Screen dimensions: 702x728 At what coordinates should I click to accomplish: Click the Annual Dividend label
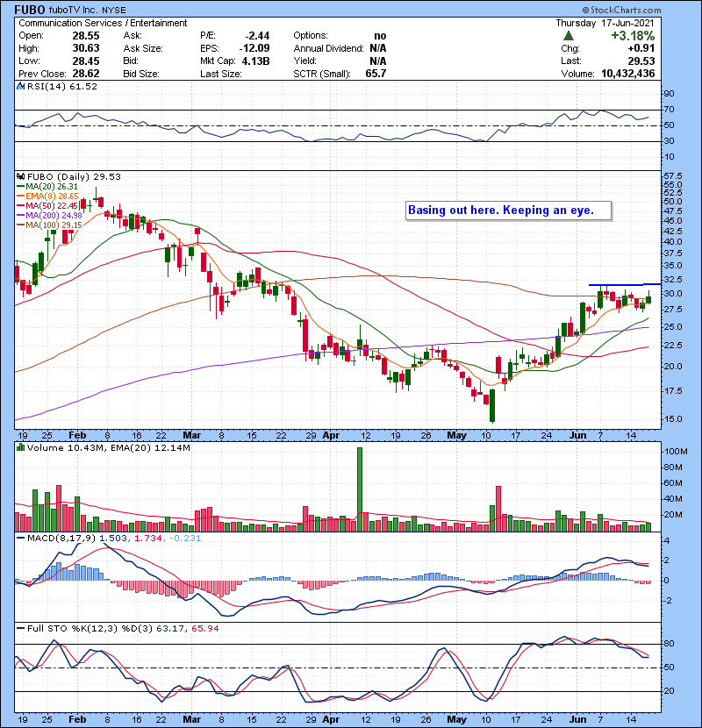pyautogui.click(x=328, y=48)
